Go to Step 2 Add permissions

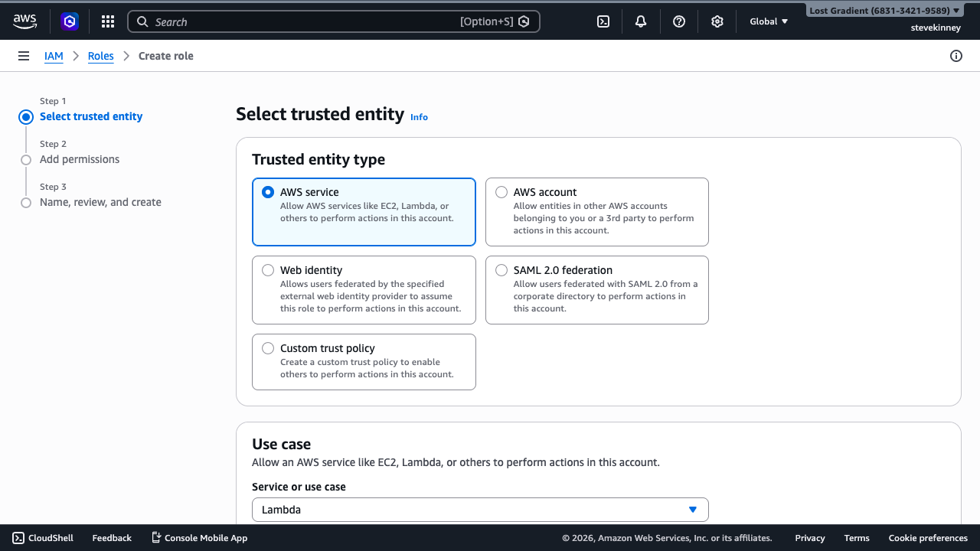[80, 159]
